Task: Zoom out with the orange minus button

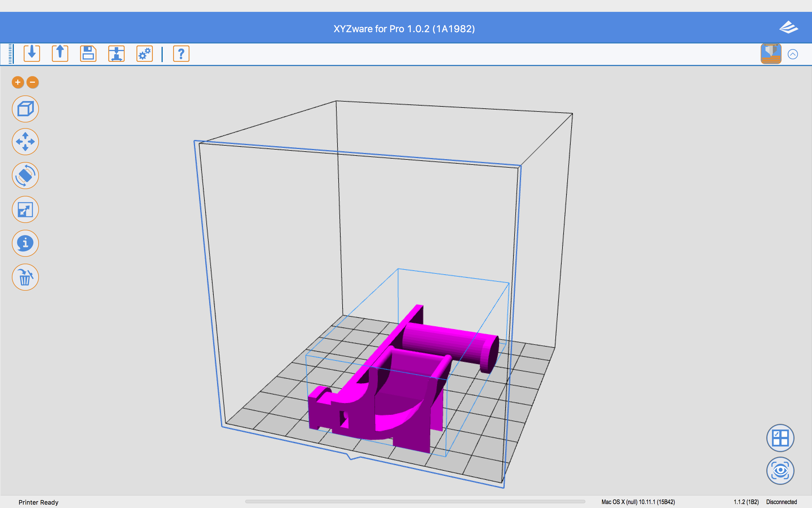Action: 32,82
